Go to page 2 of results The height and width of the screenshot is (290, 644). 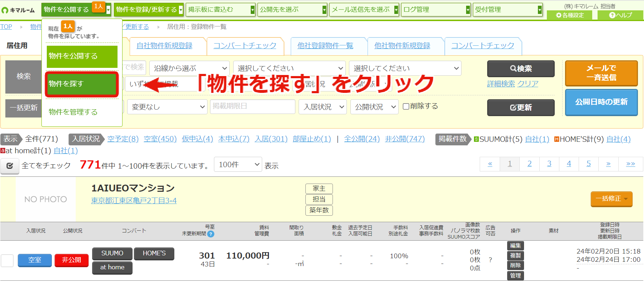(x=529, y=164)
